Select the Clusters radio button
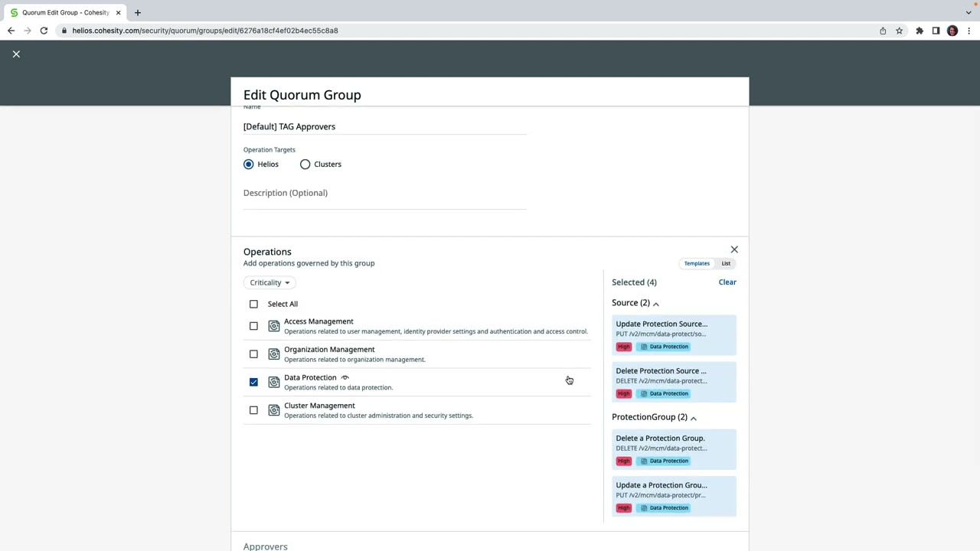Viewport: 980px width, 551px height. click(305, 164)
